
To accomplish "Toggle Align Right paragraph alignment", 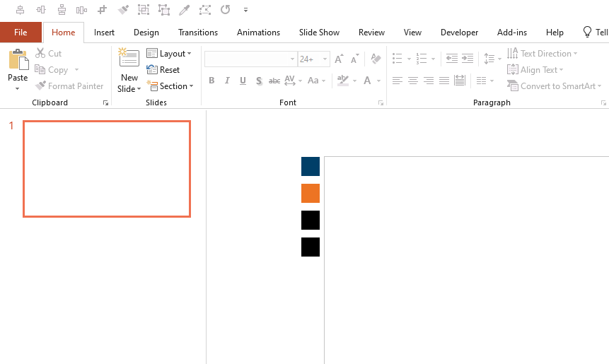I will pos(429,81).
